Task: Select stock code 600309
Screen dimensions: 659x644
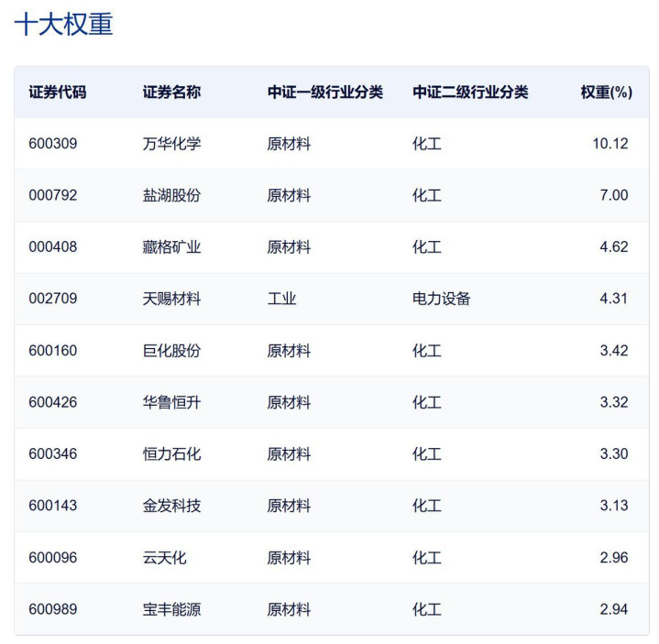Action: click(x=53, y=144)
